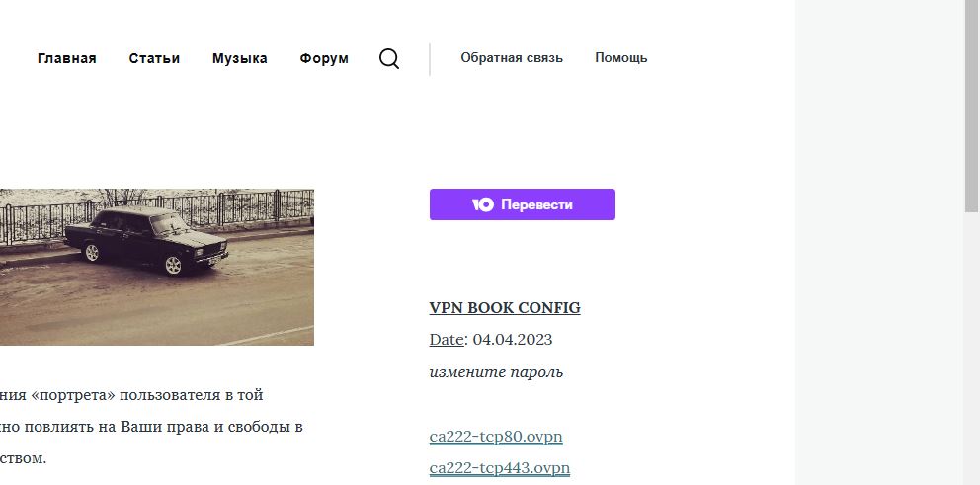
Task: Download the ca222-tcp80.ovpn file
Action: point(496,437)
